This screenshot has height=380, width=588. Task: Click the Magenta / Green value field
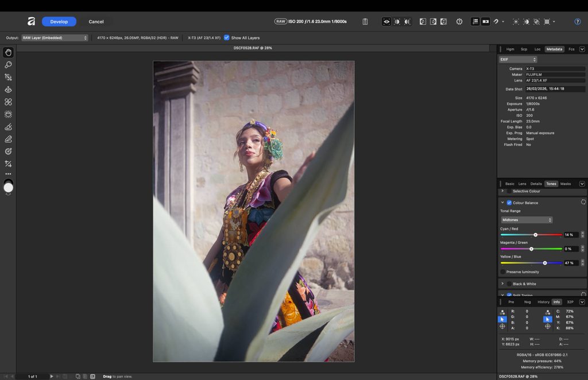(x=571, y=249)
